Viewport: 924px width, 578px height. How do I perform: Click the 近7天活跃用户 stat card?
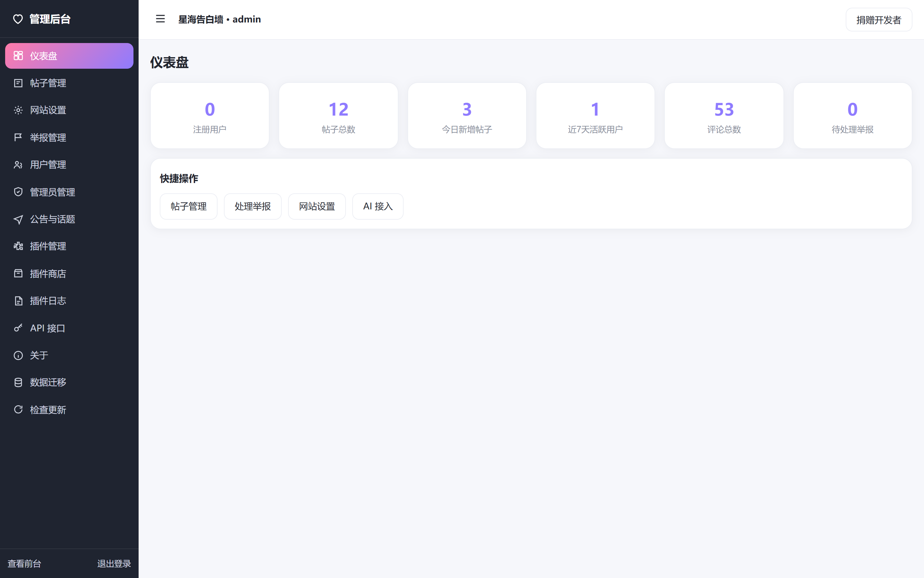pyautogui.click(x=595, y=116)
